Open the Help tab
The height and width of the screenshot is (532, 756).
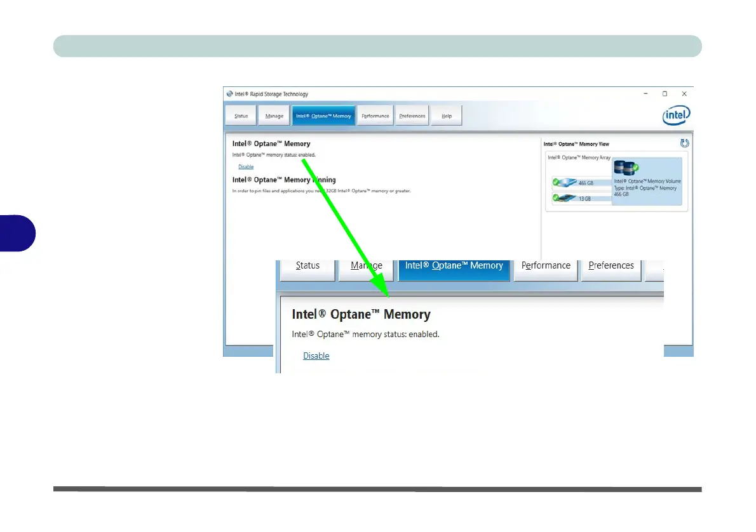(447, 116)
